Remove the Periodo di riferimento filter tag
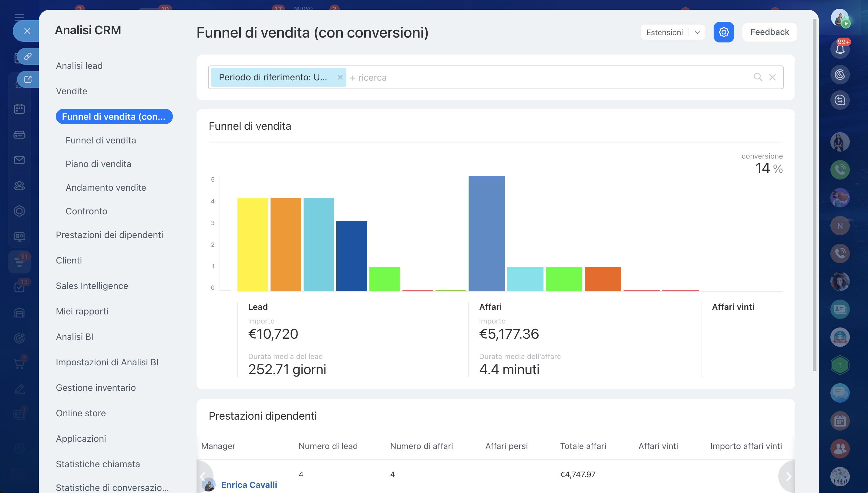The width and height of the screenshot is (868, 493). coord(340,77)
